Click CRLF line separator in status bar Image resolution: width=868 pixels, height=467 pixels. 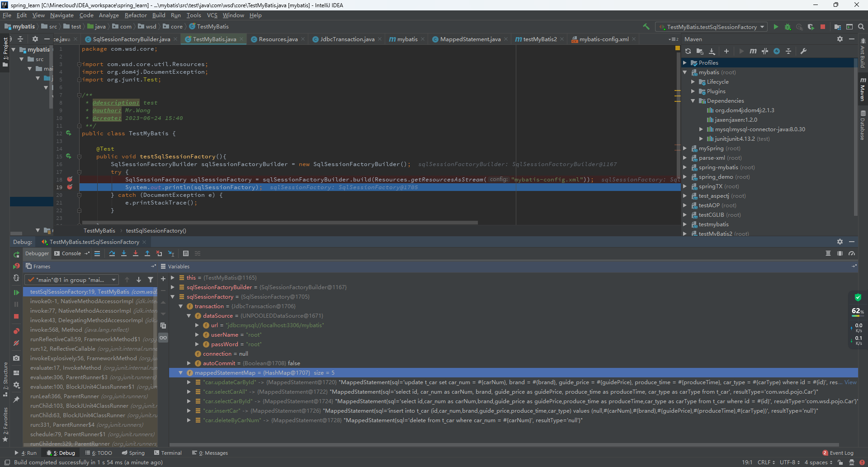(766, 462)
